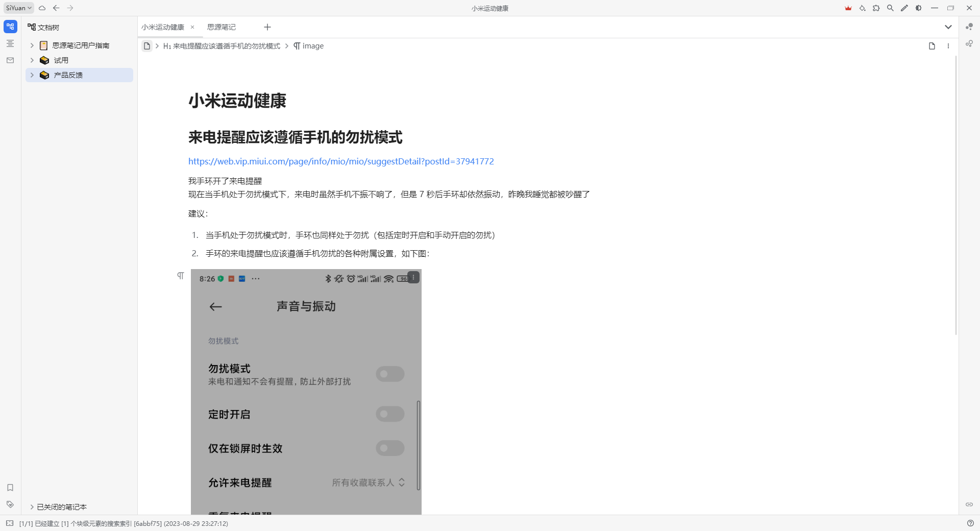This screenshot has width=980, height=531.
Task: Open the SiYuan main menu dropdown
Action: (19, 8)
